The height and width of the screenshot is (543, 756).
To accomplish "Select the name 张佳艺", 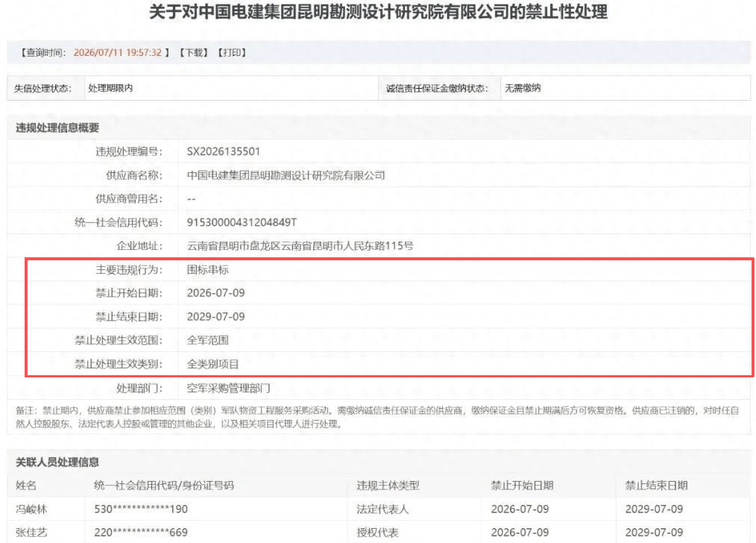I will point(31,533).
